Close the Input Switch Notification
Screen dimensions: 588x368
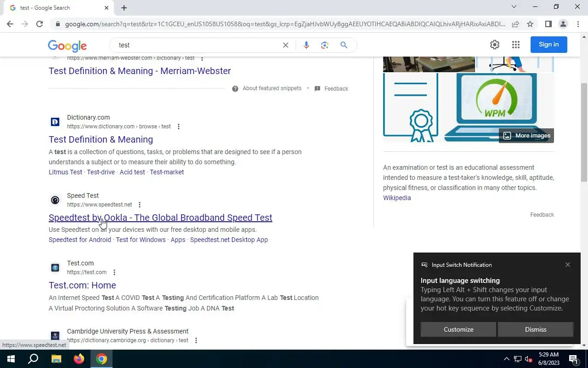click(568, 264)
